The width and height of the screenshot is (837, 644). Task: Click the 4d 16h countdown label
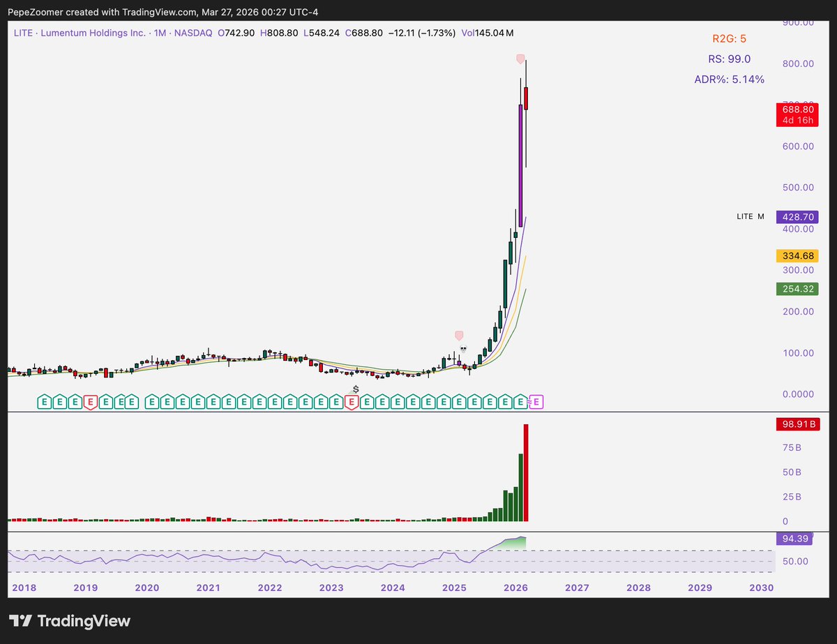click(x=797, y=121)
